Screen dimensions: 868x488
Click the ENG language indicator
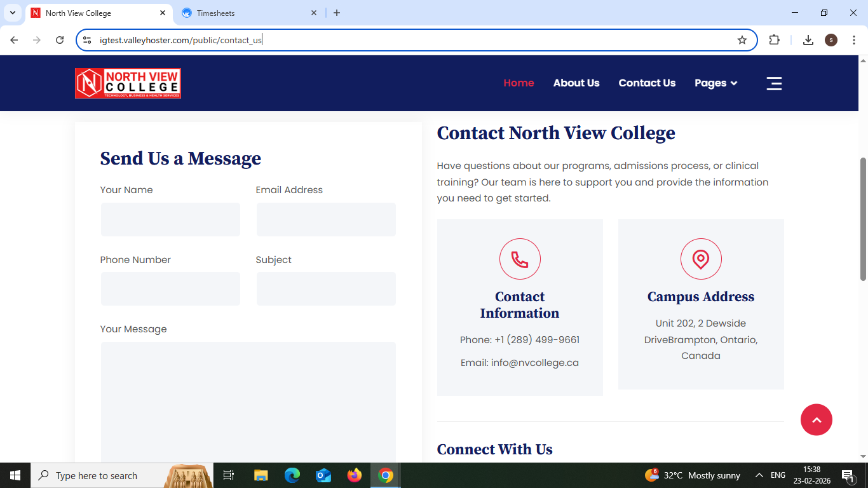[778, 475]
